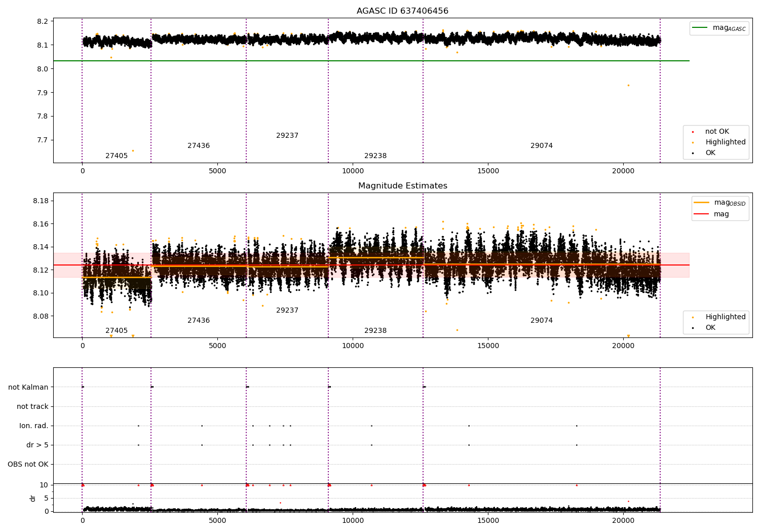
Task: Click OBSID label 29238 in Magnitude Estimates plot
Action: [375, 331]
